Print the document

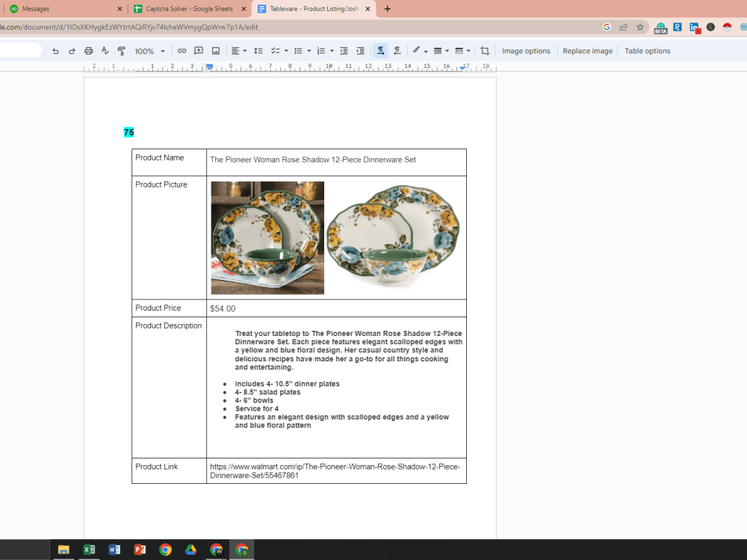88,51
